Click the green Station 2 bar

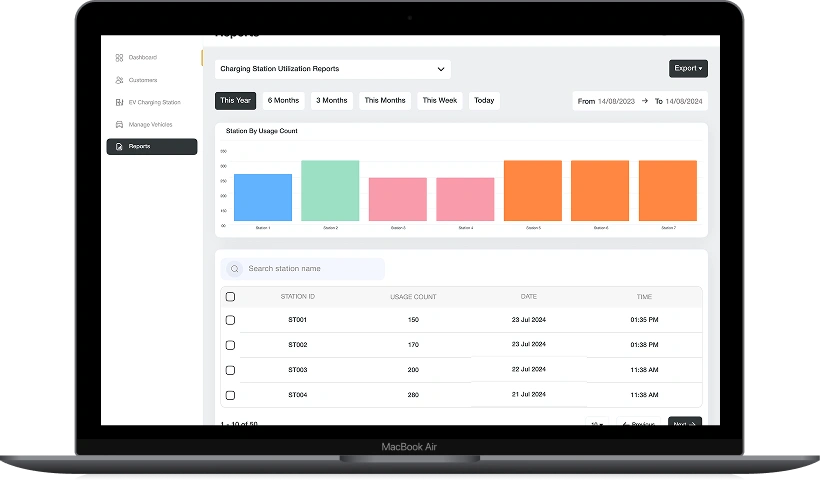pos(330,191)
